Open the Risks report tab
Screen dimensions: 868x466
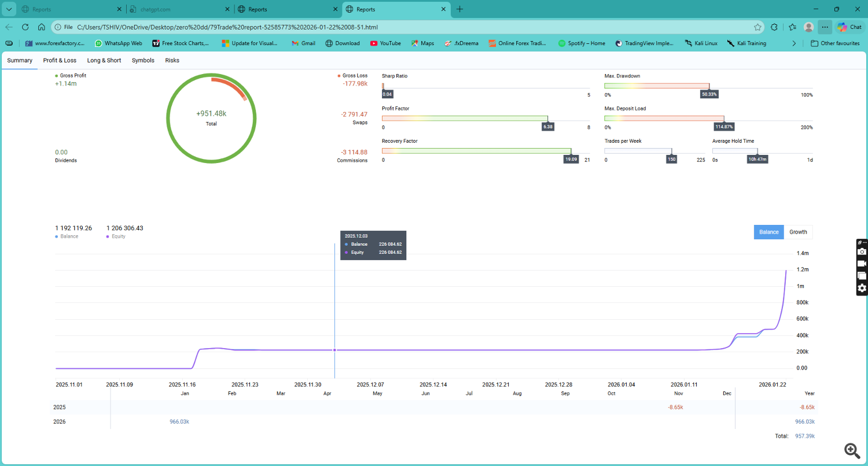(x=172, y=60)
